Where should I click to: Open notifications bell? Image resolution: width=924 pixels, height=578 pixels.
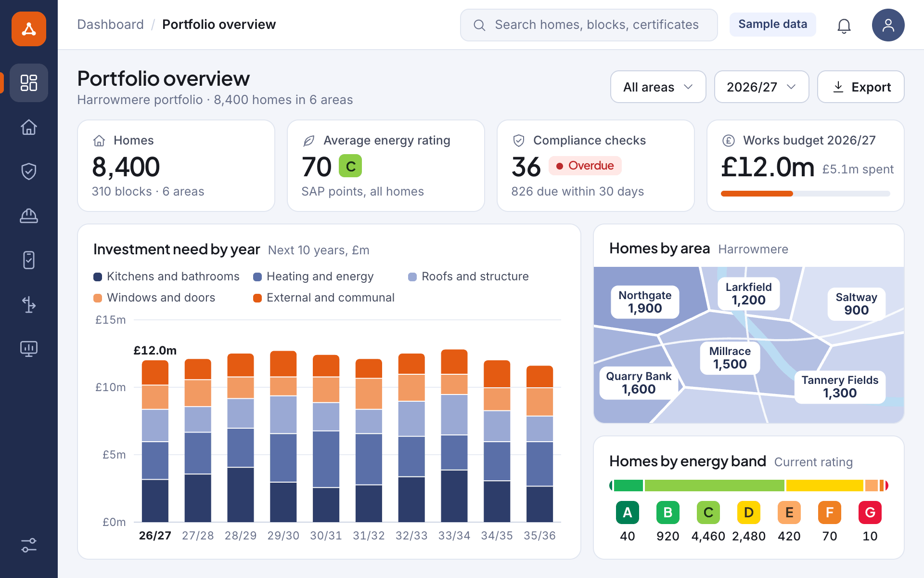coord(844,25)
